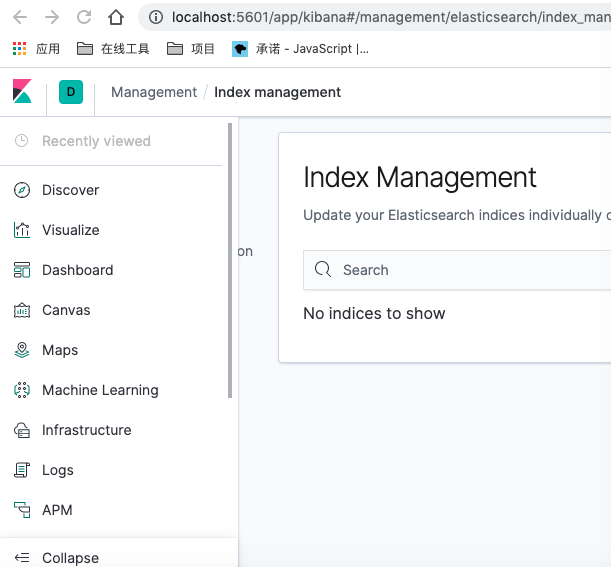The width and height of the screenshot is (611, 567).
Task: Open the 项目 bookmarks folder
Action: click(x=191, y=49)
